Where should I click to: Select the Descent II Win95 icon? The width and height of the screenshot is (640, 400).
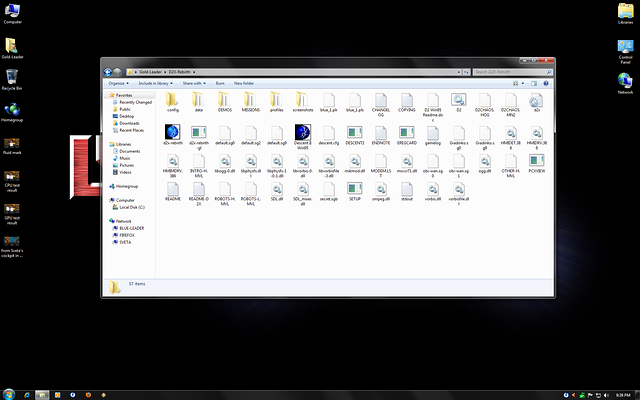pyautogui.click(x=302, y=132)
